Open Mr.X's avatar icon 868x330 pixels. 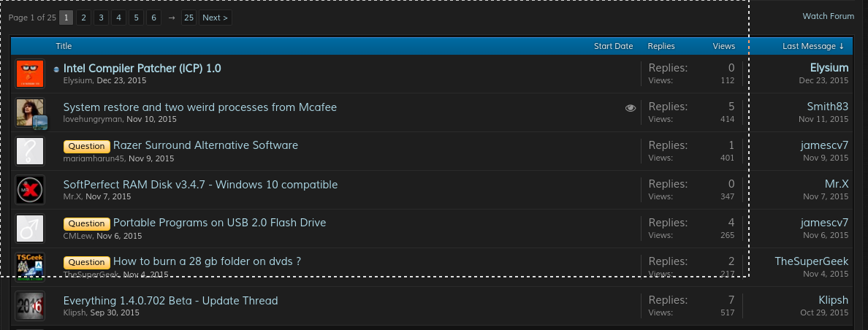coord(30,190)
